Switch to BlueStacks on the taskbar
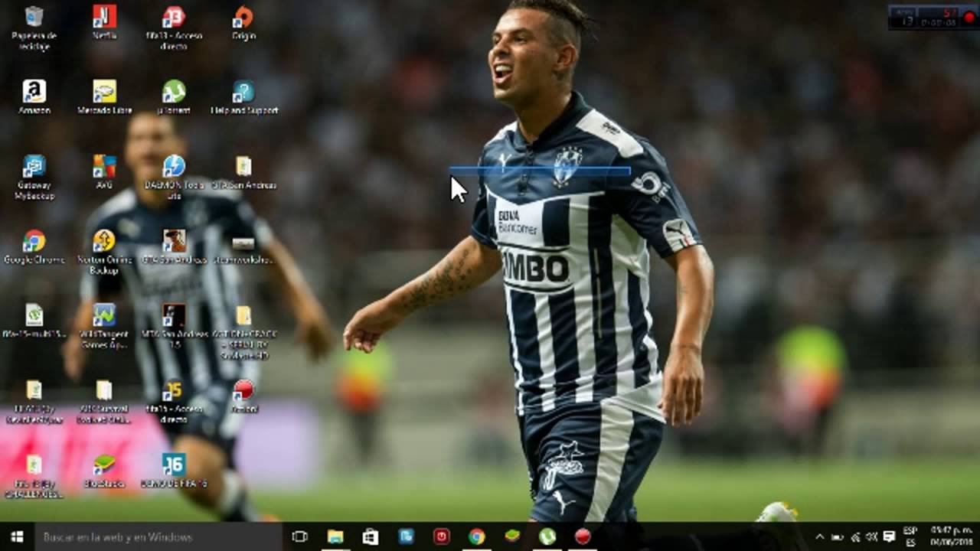 point(511,536)
